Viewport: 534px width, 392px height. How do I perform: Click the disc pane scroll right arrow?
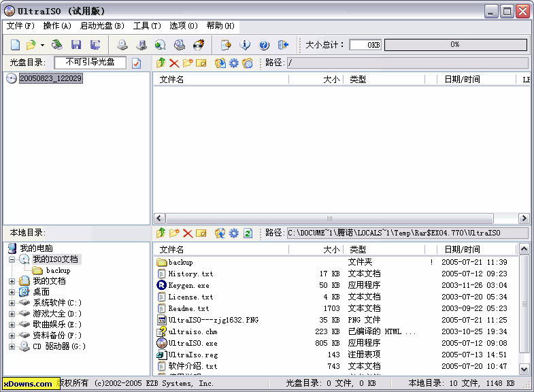(524, 218)
